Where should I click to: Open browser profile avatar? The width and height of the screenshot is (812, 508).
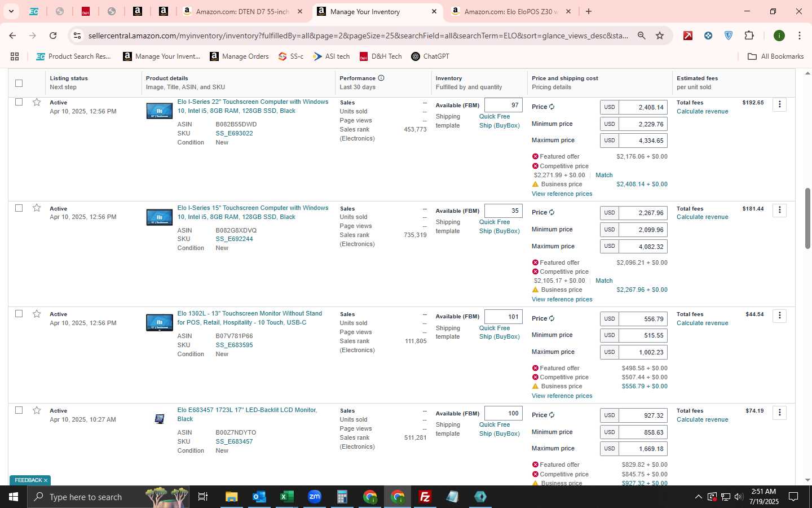(x=779, y=36)
